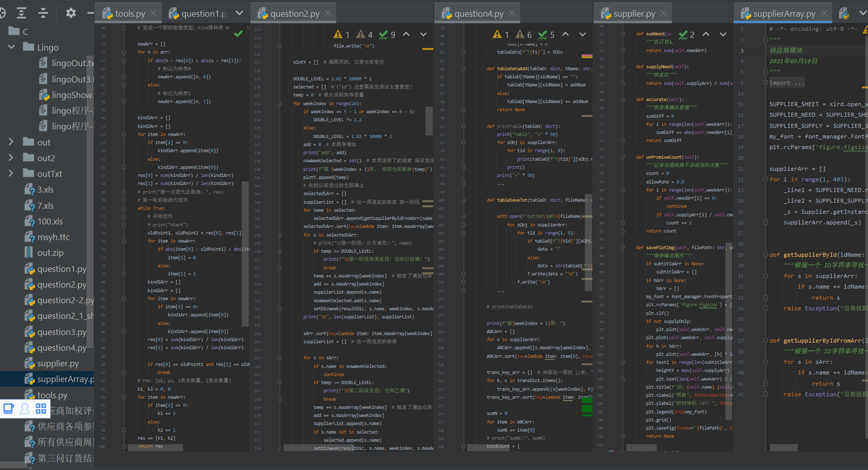Click the user profile icon in floating widget
This screenshot has height=470, width=868.
pyautogui.click(x=24, y=408)
